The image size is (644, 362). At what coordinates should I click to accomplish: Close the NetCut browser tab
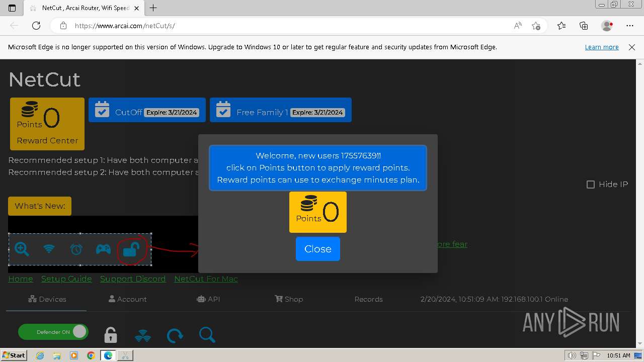tap(136, 8)
